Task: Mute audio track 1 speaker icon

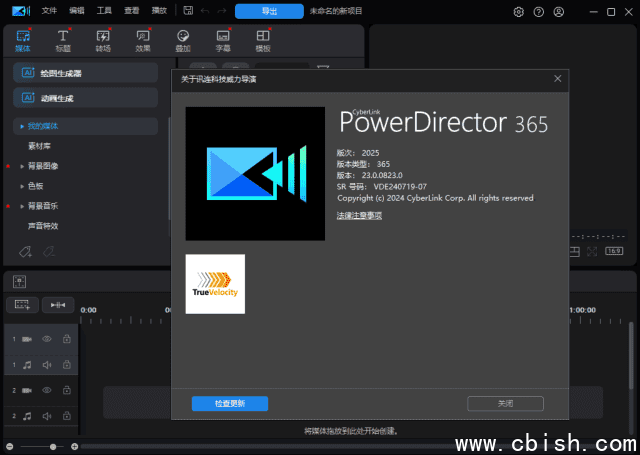Action: pos(46,365)
